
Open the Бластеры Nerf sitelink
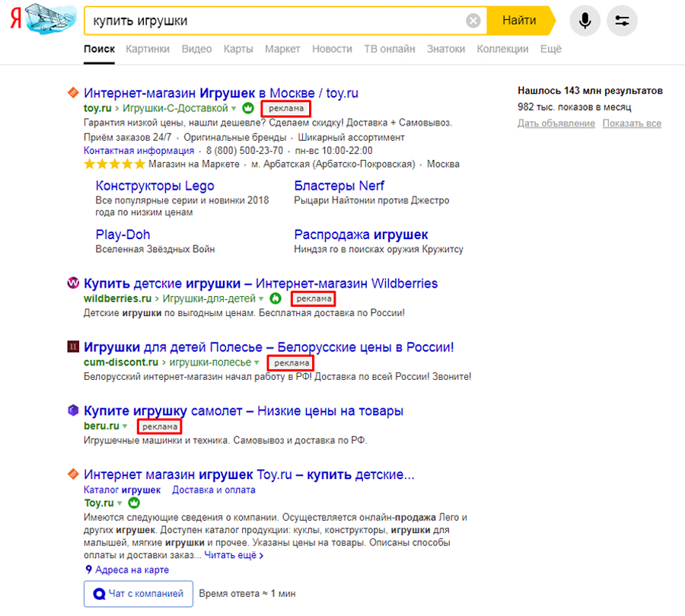(339, 186)
